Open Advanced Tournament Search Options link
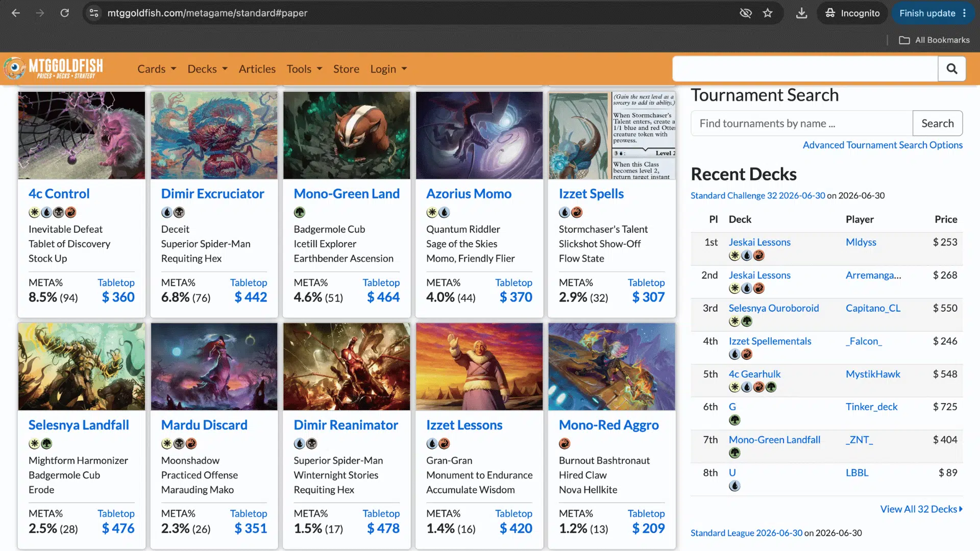Viewport: 980px width, 551px height. [x=883, y=145]
